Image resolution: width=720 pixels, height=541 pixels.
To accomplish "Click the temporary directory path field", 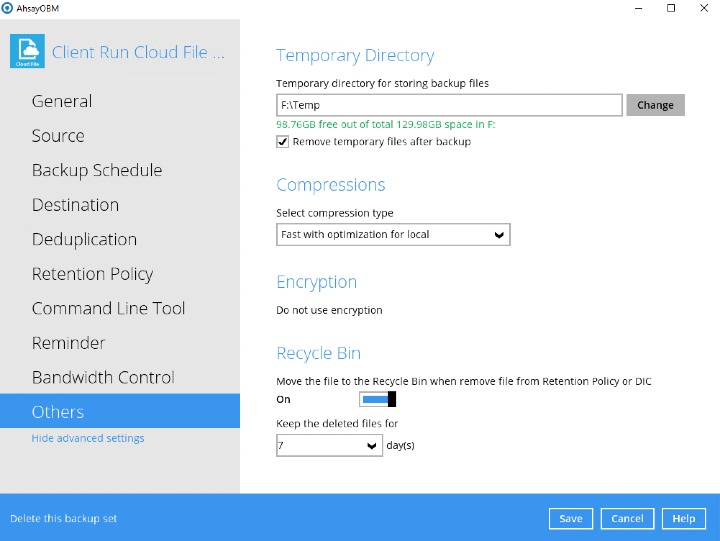I will 449,105.
